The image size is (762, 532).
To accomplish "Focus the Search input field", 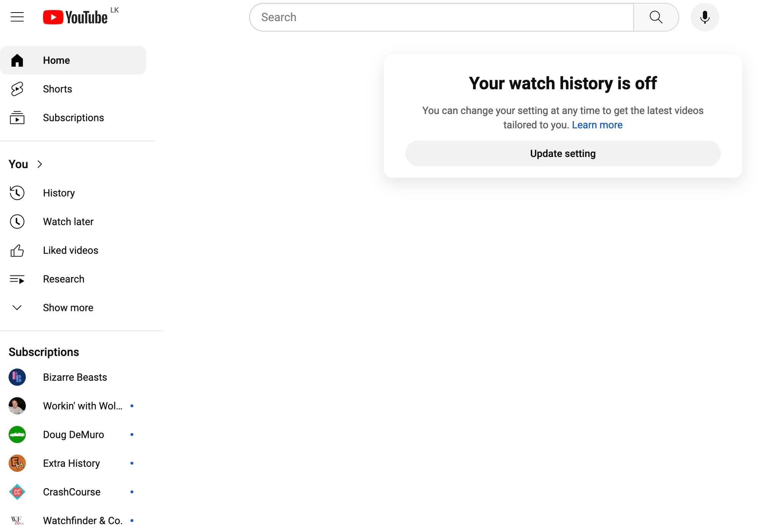I will pos(442,17).
